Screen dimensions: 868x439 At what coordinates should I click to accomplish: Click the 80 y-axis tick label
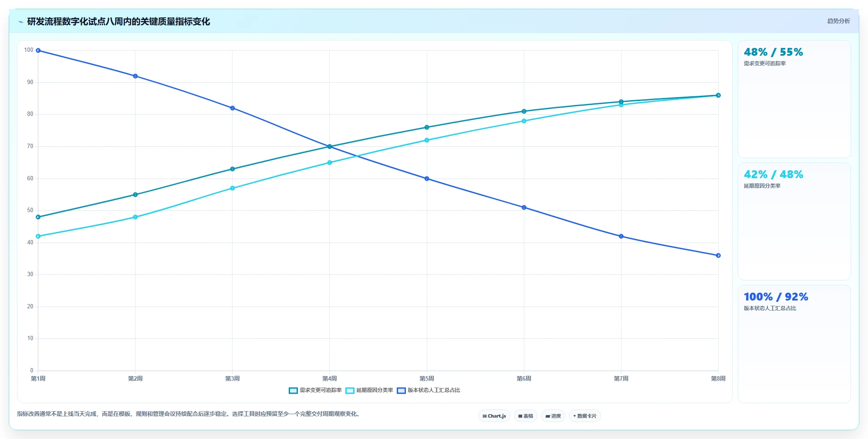coord(30,114)
